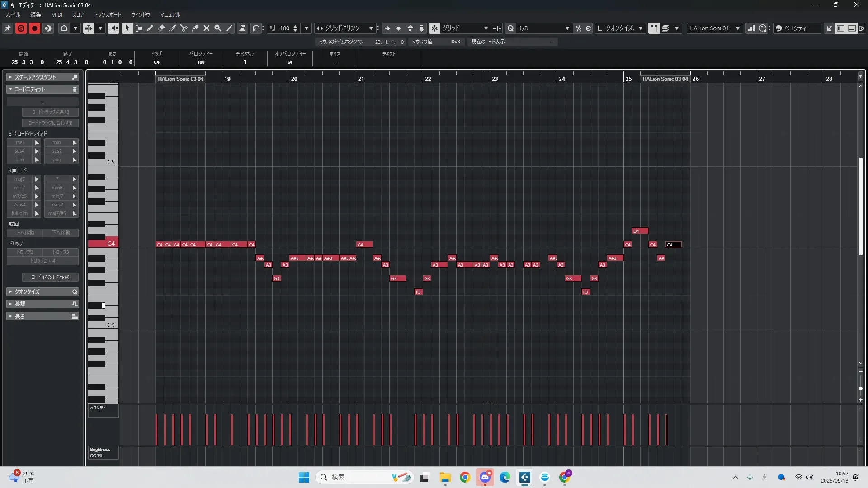The height and width of the screenshot is (488, 868).
Task: Select the Eraser tool
Action: tap(161, 28)
